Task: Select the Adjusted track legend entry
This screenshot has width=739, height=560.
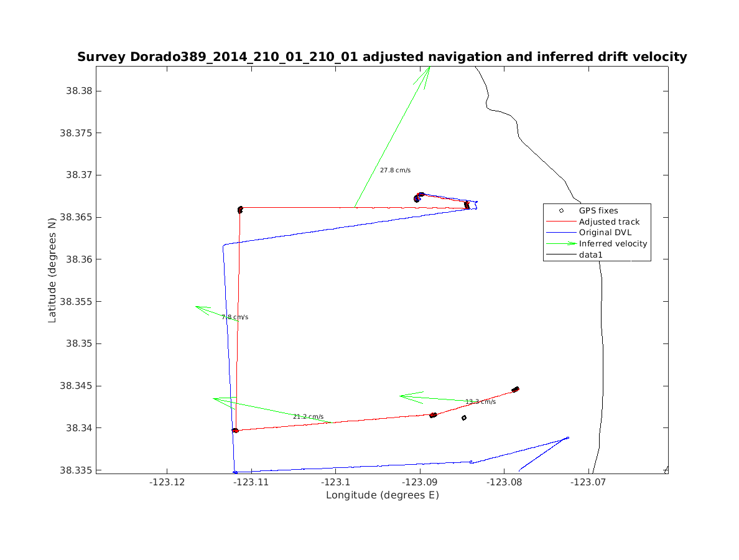Action: coord(609,222)
